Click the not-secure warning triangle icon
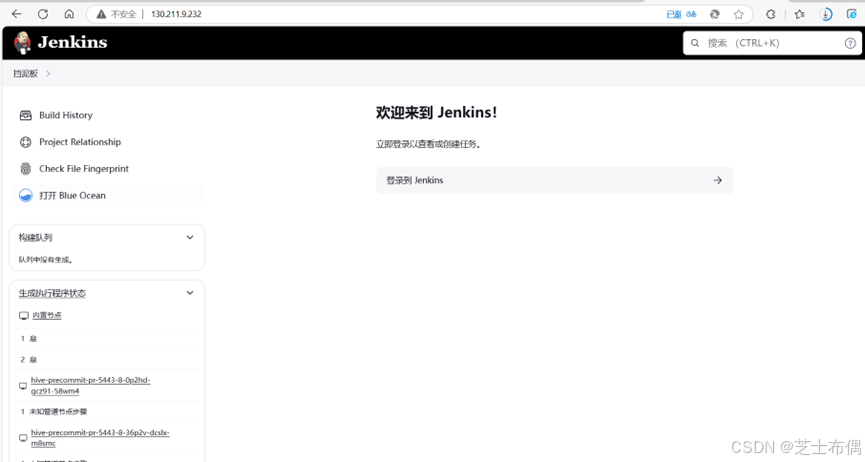 (101, 14)
